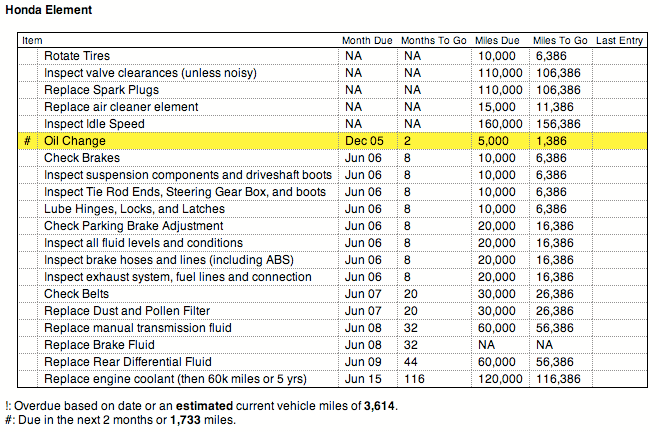
Task: Select Inspect exhaust system, fuel lines item
Action: [x=178, y=277]
